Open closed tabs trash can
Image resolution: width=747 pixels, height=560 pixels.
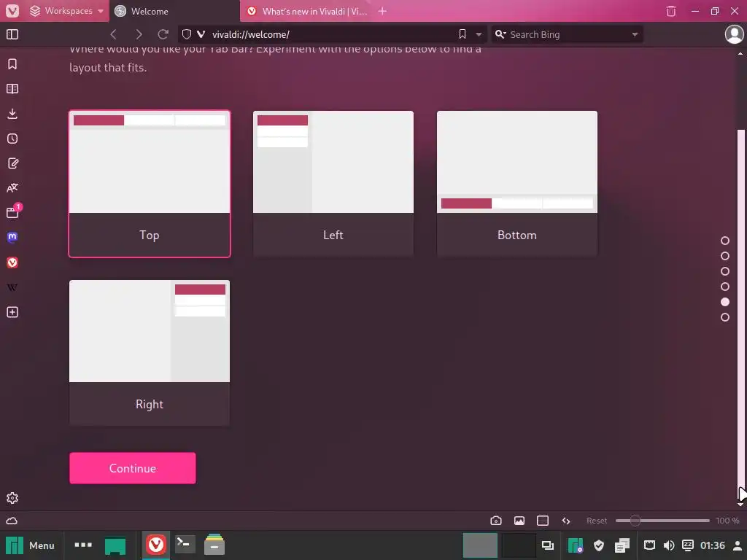(x=671, y=11)
